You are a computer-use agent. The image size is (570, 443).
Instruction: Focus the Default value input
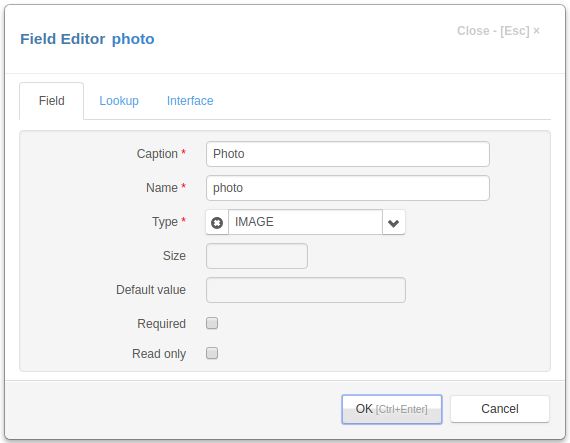(x=306, y=290)
